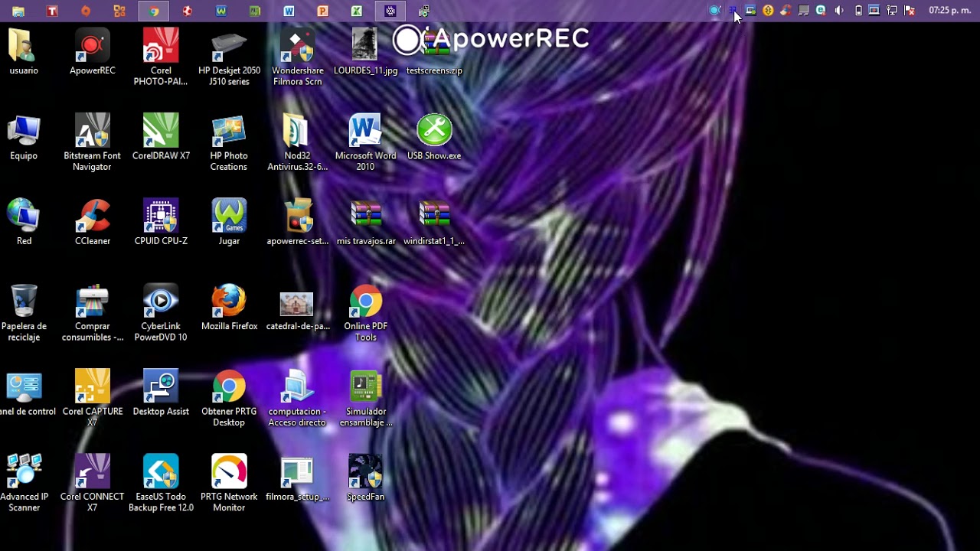The width and height of the screenshot is (980, 551).
Task: Select the mis travajos.rar archive
Action: coord(365,223)
